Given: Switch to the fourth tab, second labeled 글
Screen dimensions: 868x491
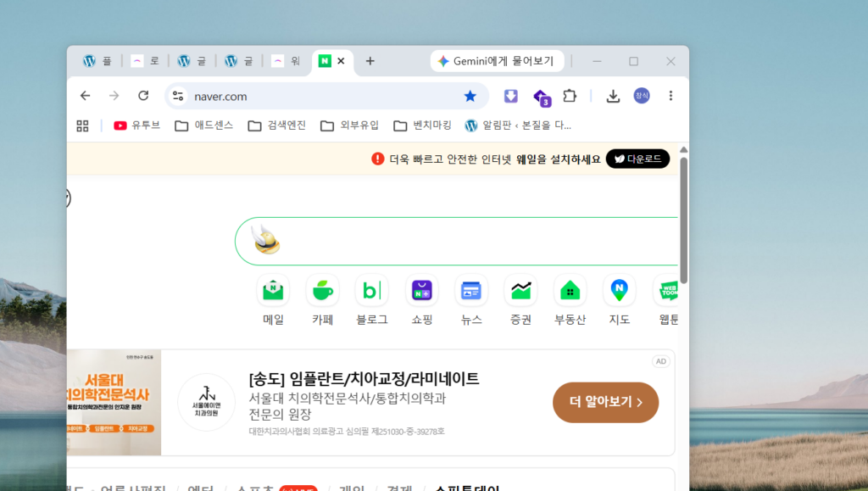Looking at the screenshot, I should tap(239, 61).
